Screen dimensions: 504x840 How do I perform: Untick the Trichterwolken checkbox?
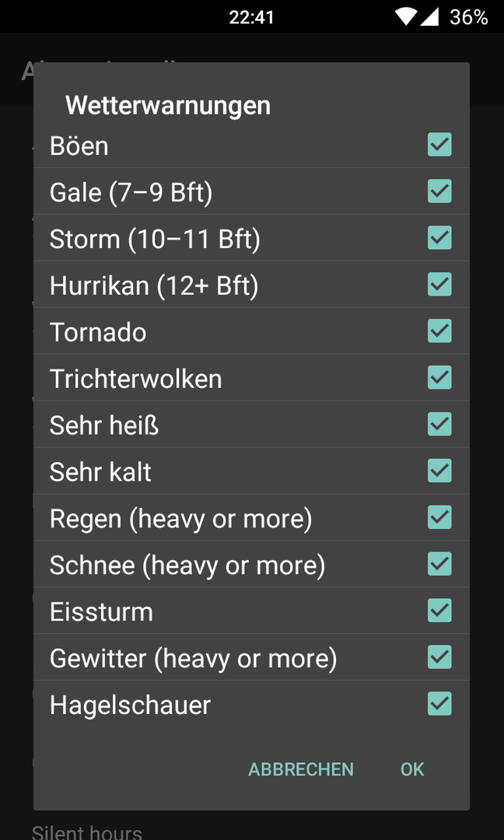point(439,378)
